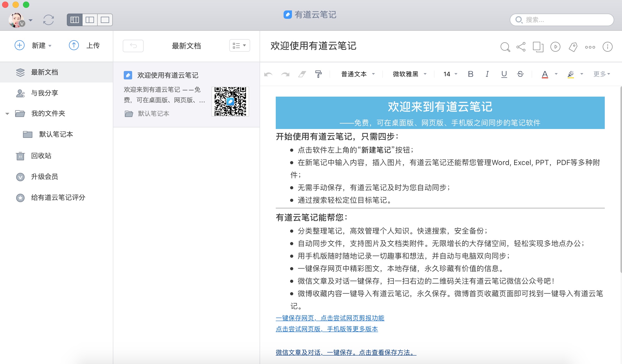Click the sync refresh icon
Viewport: 622px width, 364px height.
pos(48,20)
